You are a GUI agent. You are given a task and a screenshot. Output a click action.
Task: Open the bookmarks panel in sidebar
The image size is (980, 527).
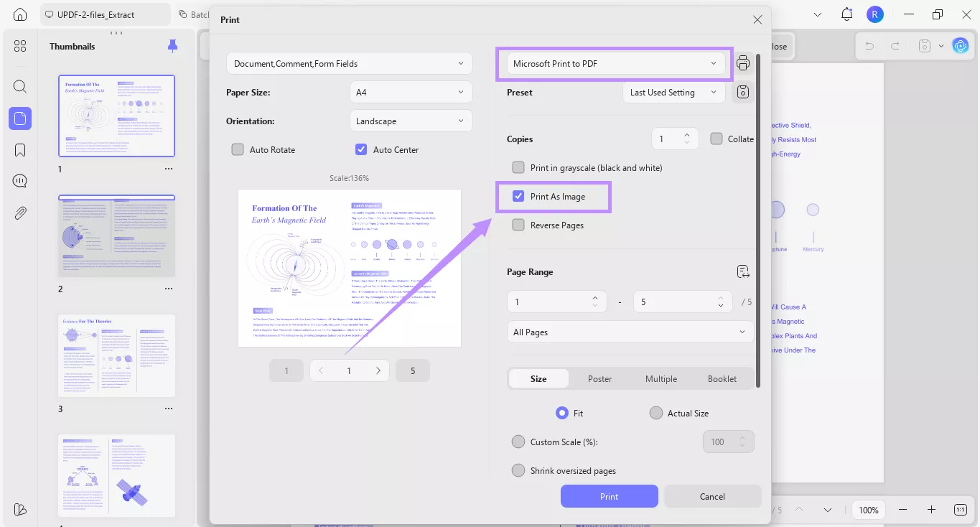tap(20, 150)
